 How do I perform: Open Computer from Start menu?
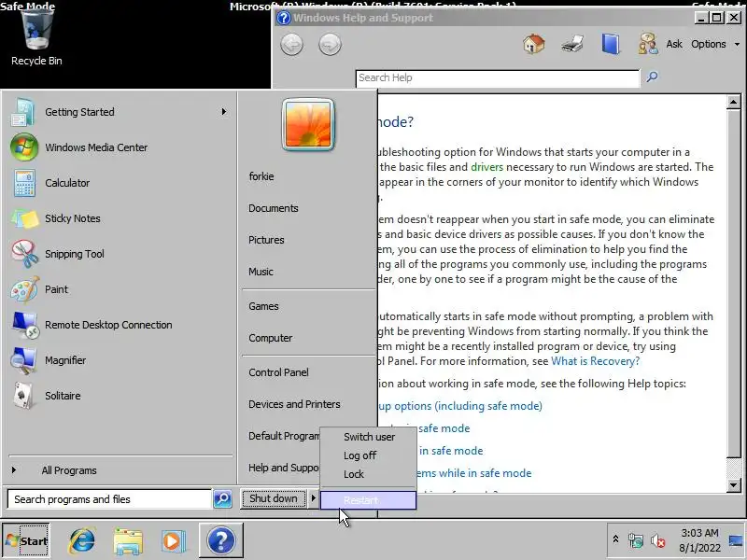[x=271, y=338]
